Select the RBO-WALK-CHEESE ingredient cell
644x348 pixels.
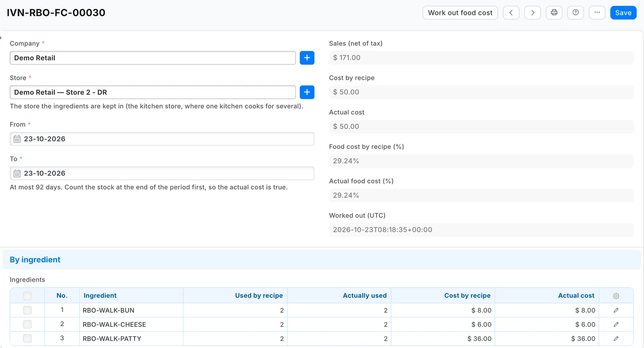pos(131,324)
